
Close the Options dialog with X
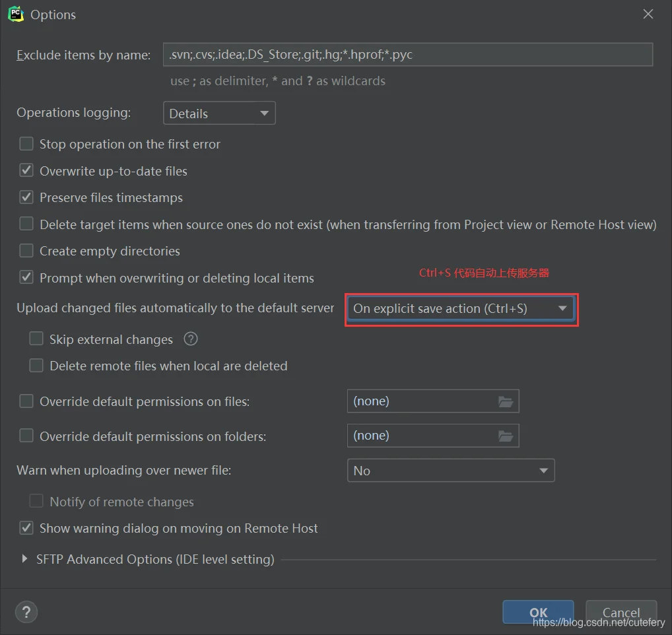coord(648,14)
